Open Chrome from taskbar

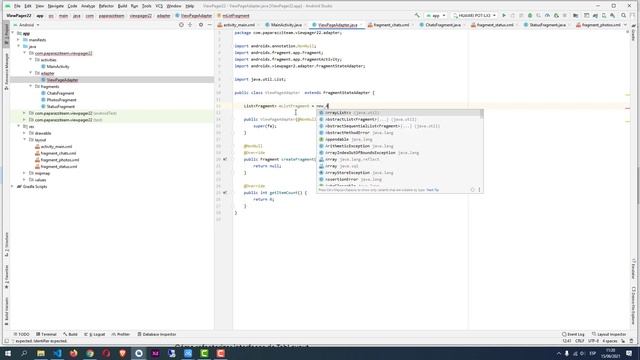click(90, 353)
